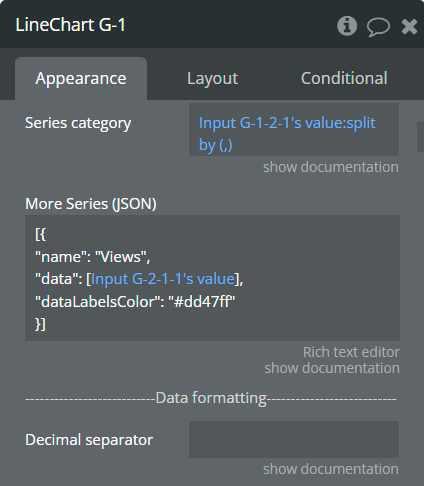424x486 pixels.
Task: Switch to the Layout tab
Action: pos(212,78)
